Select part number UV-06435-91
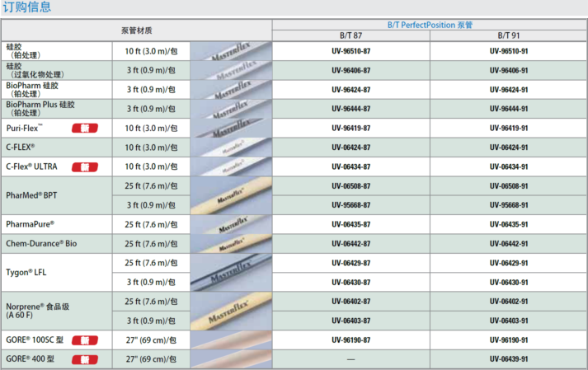This screenshot has width=588, height=370. (x=509, y=224)
